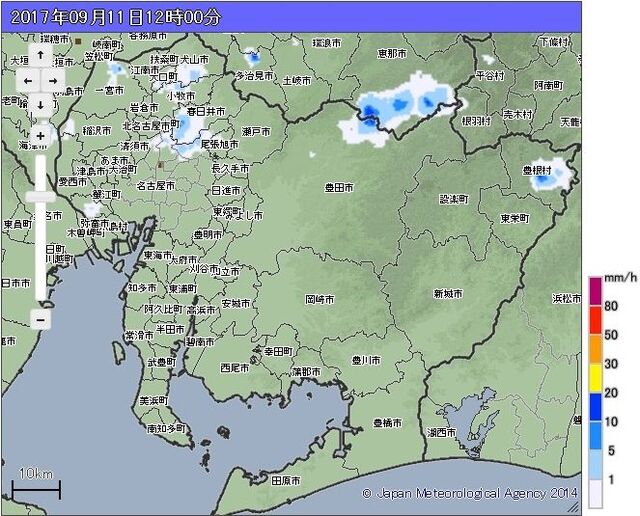Screen dimensions: 640x516
Task: Click the 半田市 map label
Action: [x=170, y=329]
